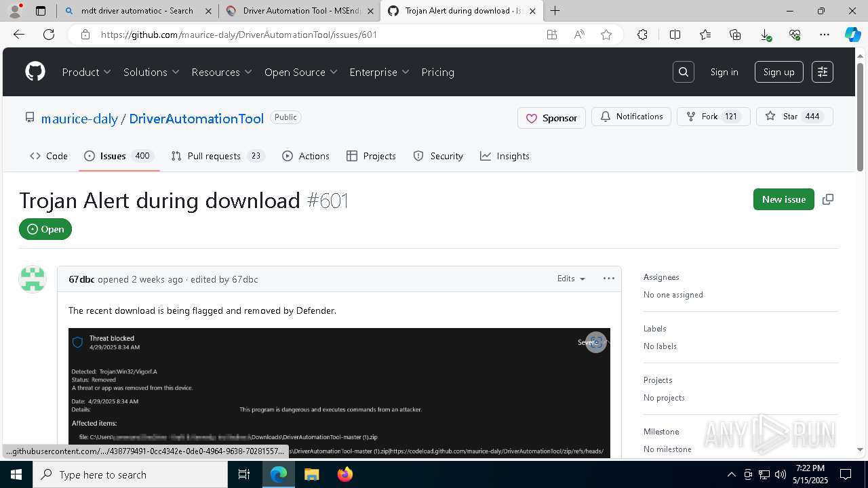The width and height of the screenshot is (868, 488).
Task: Click the Sign up button
Action: 779,72
